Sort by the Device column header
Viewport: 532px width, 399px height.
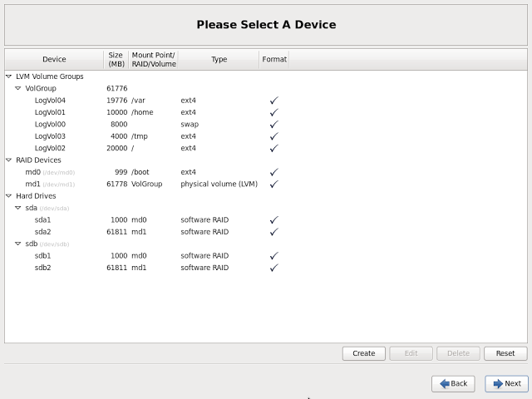54,59
